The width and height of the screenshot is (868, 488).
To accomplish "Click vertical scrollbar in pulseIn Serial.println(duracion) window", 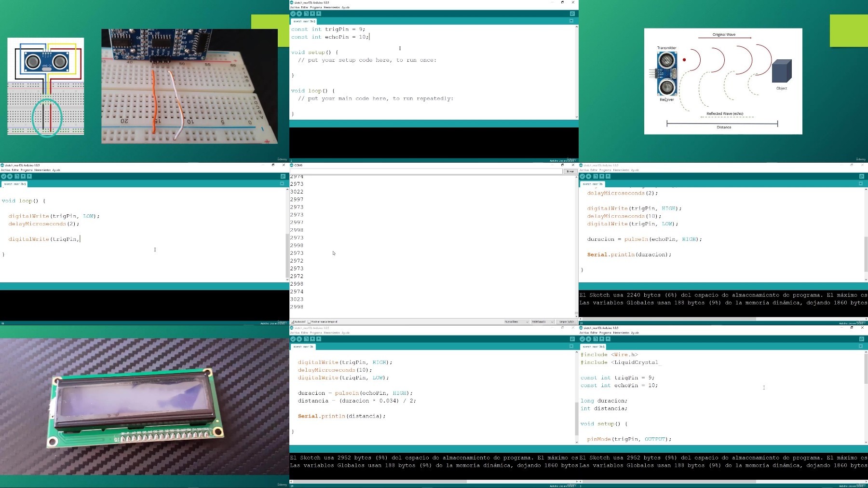I will pos(866,234).
